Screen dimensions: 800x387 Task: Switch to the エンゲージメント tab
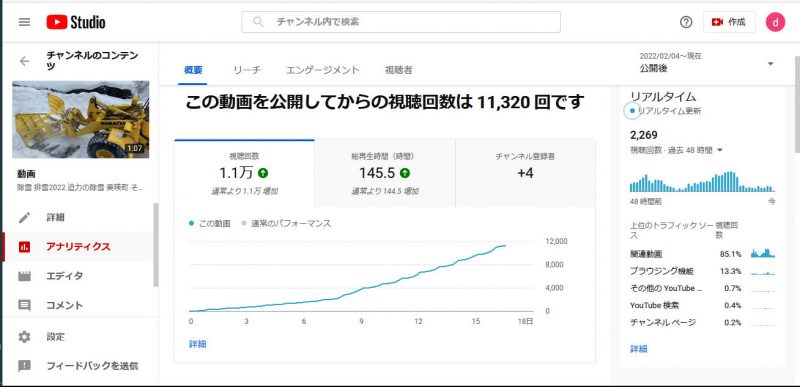[x=322, y=70]
